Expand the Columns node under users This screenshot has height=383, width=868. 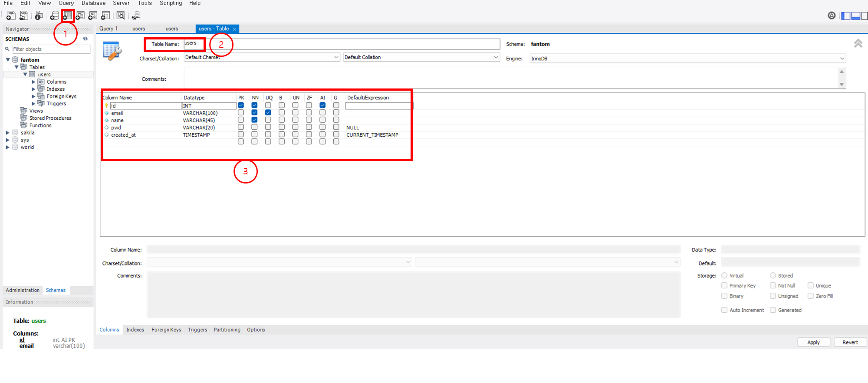(x=33, y=82)
